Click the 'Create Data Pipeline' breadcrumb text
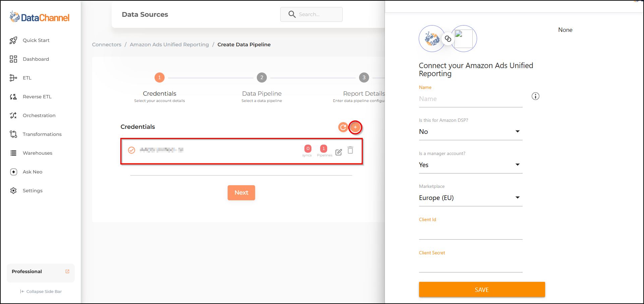 point(244,45)
